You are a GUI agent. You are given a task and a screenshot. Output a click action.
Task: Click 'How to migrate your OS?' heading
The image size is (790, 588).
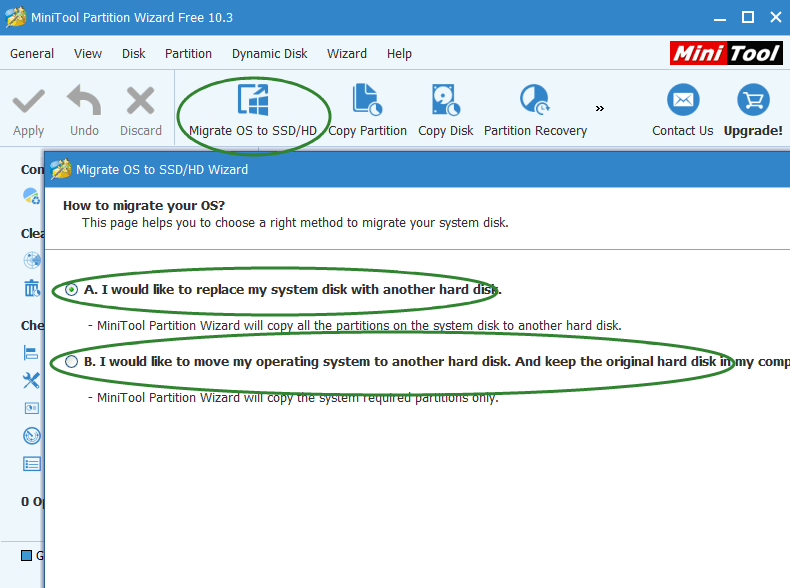tap(144, 206)
